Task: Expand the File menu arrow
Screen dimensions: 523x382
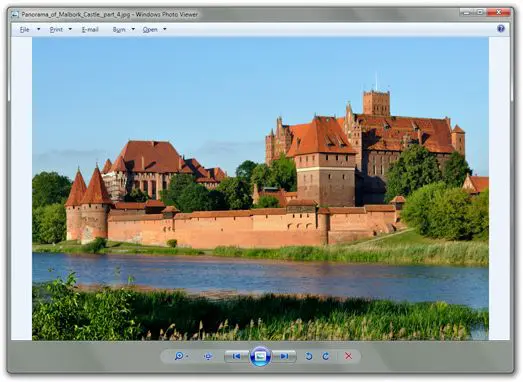Action: (x=39, y=29)
